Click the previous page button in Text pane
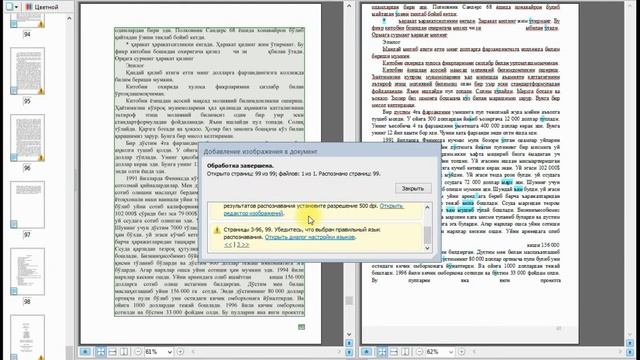This screenshot has width=640, height=360. coord(630,343)
